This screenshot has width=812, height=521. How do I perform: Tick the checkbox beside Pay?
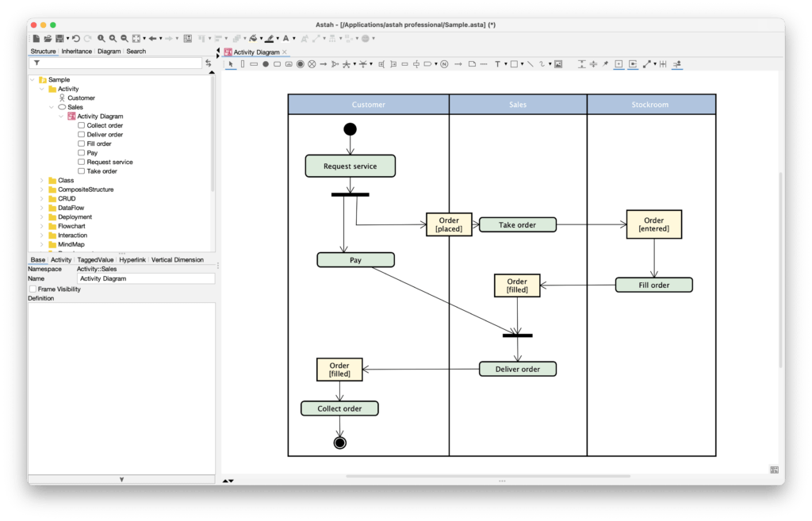tap(81, 152)
